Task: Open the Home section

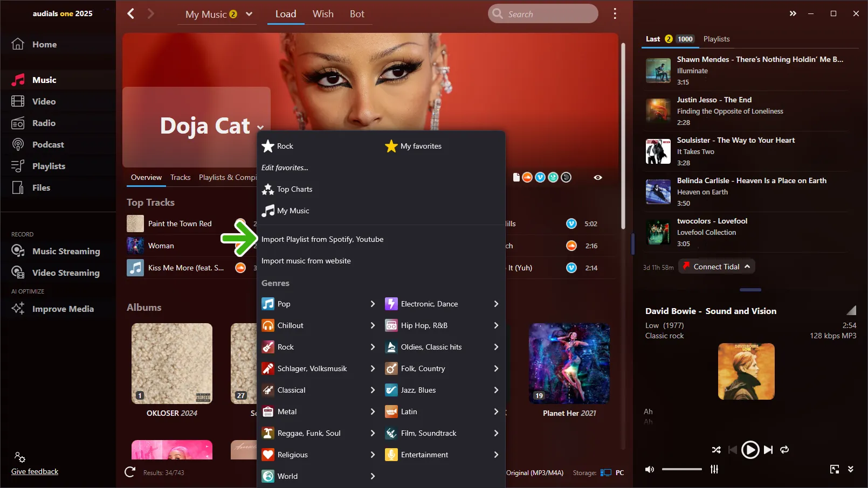Action: (x=44, y=45)
